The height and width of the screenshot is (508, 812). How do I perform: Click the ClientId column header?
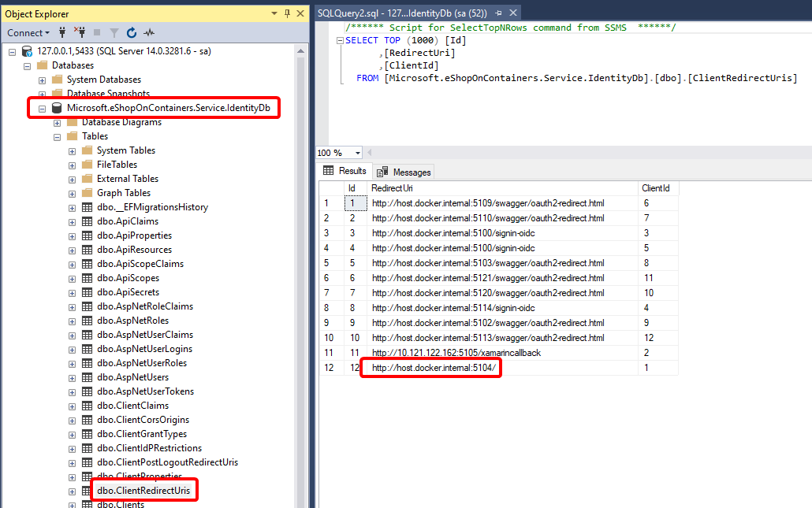[658, 188]
